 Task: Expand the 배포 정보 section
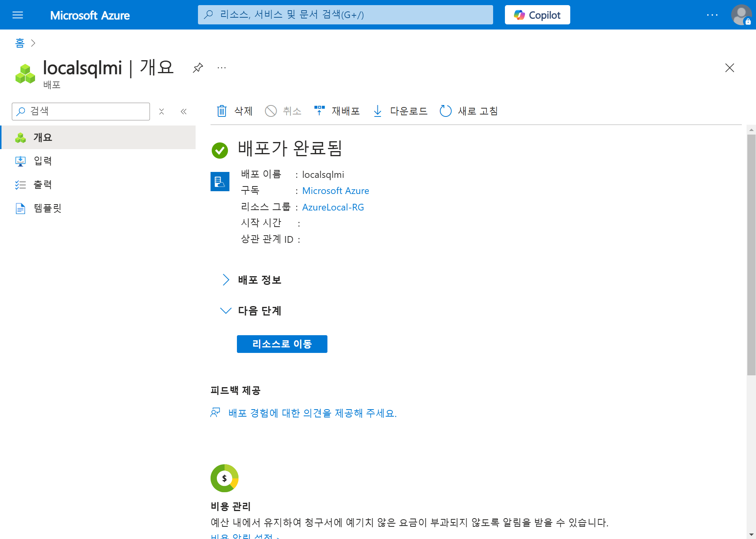point(226,280)
